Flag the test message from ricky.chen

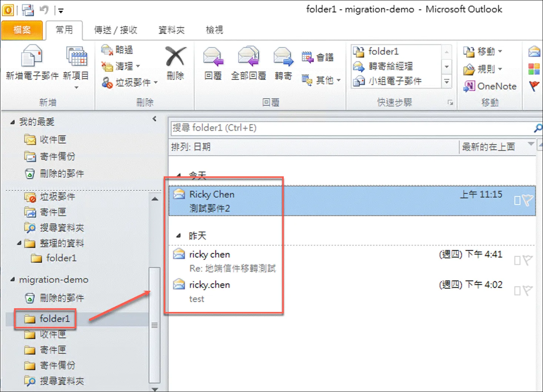pyautogui.click(x=527, y=291)
